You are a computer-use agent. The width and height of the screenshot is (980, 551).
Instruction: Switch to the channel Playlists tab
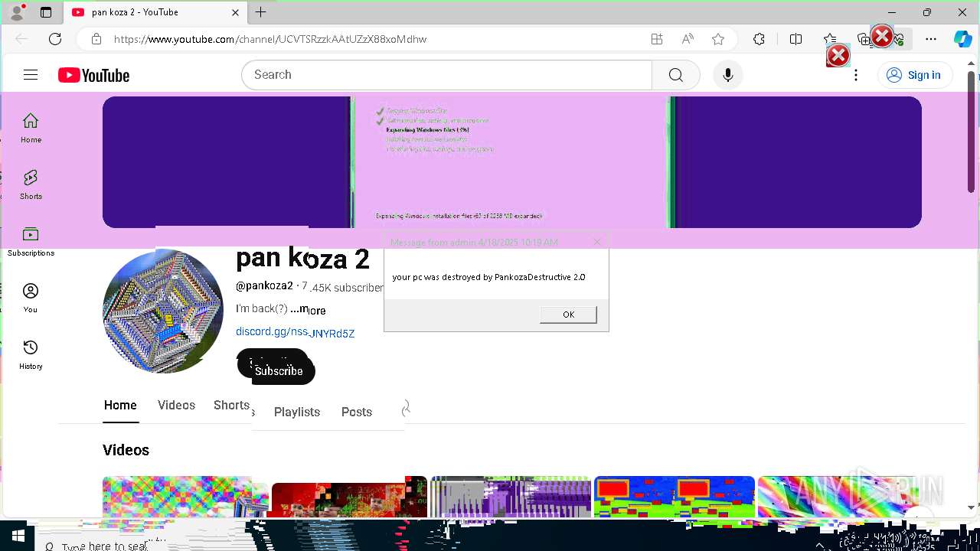(297, 412)
